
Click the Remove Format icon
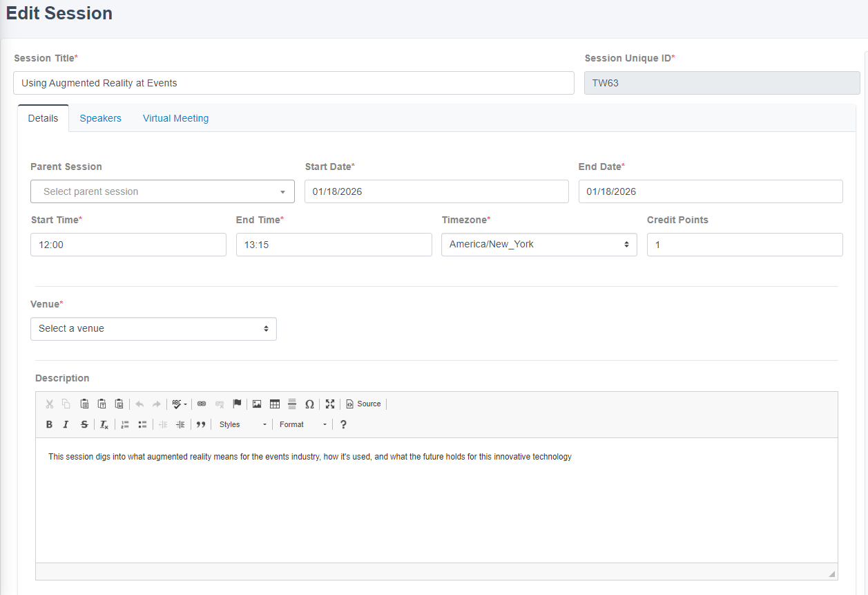click(104, 424)
